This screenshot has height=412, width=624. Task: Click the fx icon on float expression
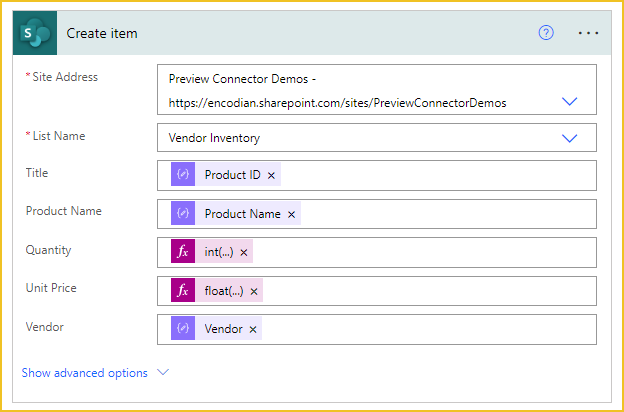tap(183, 290)
